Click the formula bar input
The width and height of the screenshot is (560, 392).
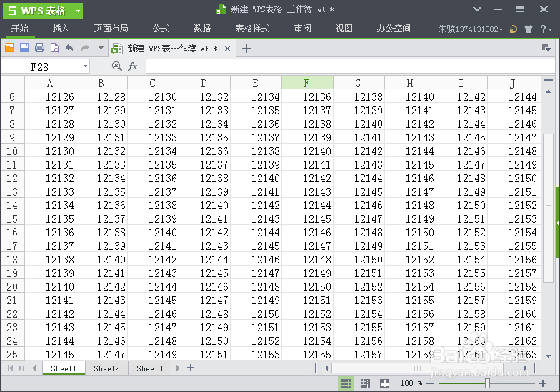tap(350, 66)
